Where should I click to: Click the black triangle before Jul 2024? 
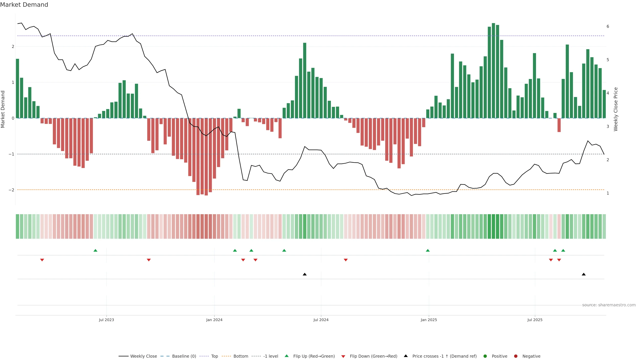point(305,274)
